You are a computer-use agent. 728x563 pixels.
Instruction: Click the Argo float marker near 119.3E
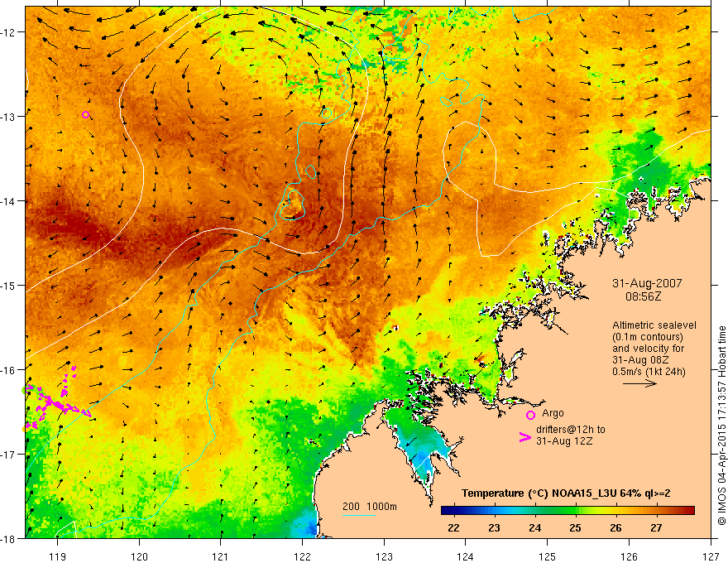coord(85,115)
